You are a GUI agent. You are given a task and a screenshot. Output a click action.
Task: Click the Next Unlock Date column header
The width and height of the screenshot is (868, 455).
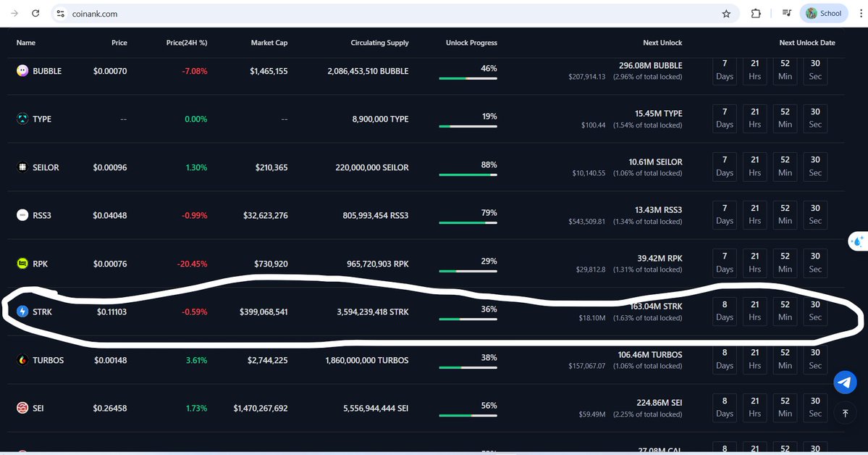pyautogui.click(x=807, y=43)
